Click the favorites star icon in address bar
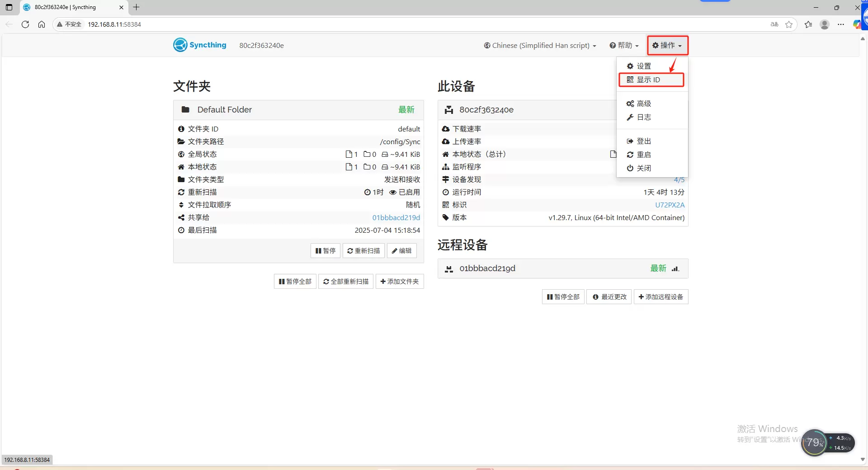868x470 pixels. [789, 24]
